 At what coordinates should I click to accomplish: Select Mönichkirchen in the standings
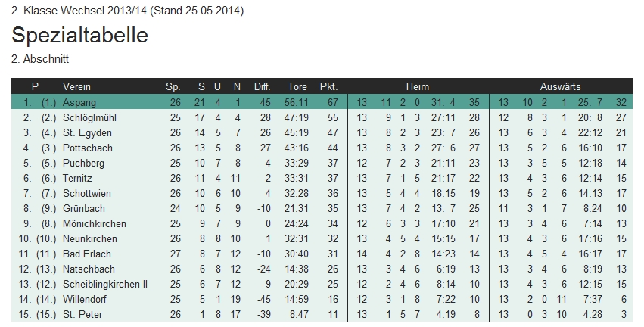click(94, 223)
